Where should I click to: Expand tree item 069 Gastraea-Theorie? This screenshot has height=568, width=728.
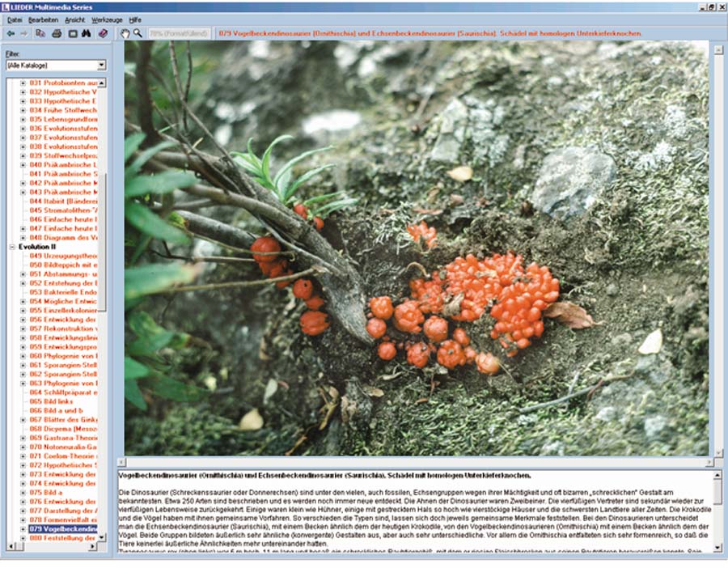pos(23,438)
